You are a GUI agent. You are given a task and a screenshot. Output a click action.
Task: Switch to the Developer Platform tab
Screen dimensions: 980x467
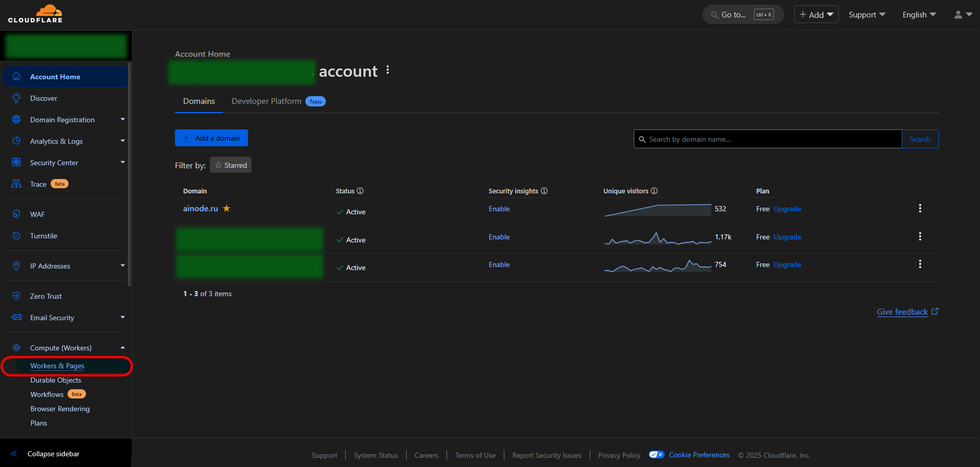(x=266, y=101)
